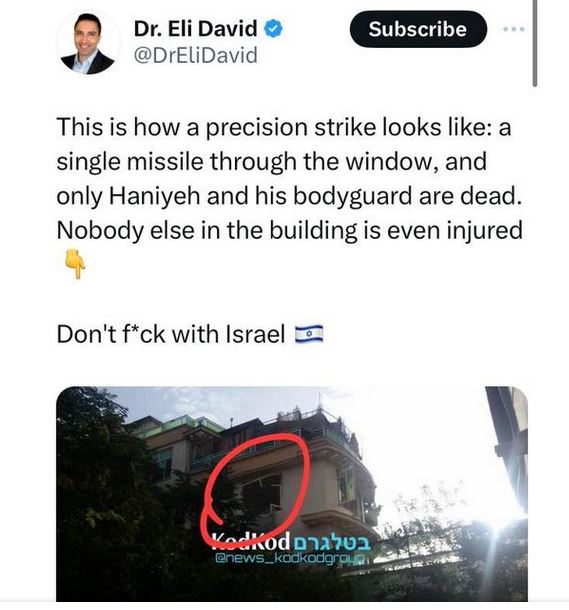
Task: Click the @news_kodkodgroup watermark handle
Action: 290,558
